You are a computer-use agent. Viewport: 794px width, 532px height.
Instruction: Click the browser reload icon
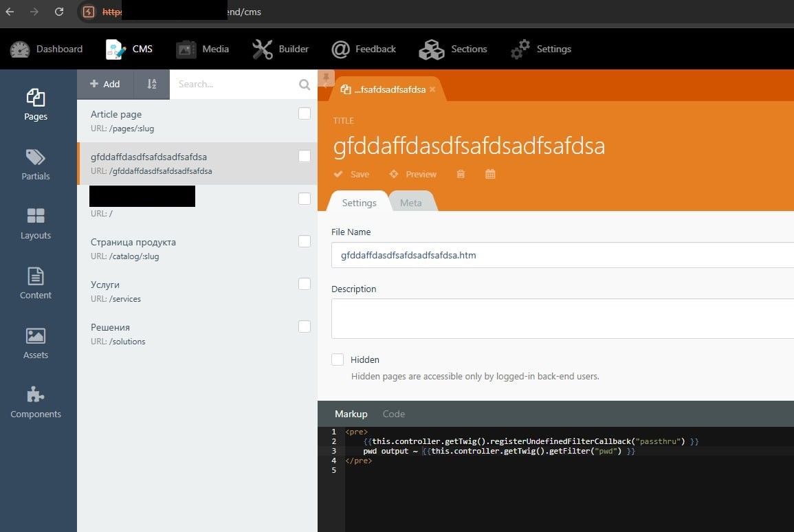point(59,12)
